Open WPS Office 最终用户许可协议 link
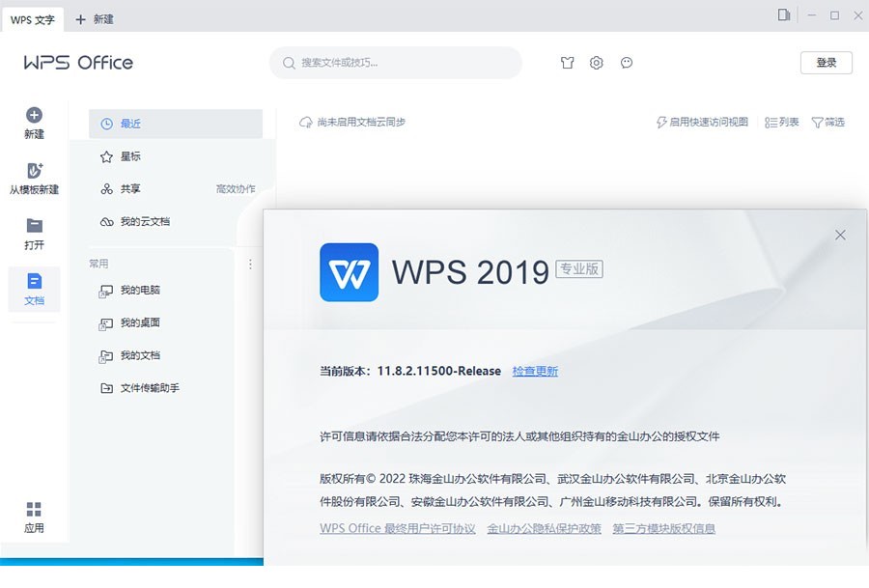 tap(398, 528)
